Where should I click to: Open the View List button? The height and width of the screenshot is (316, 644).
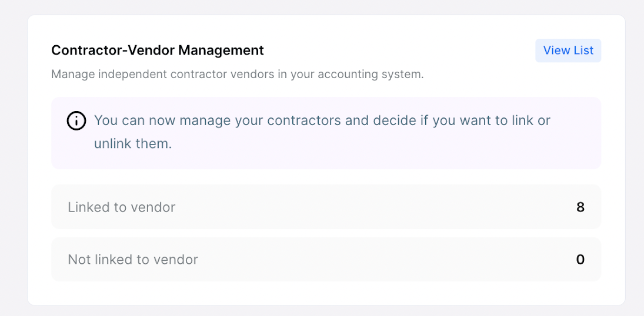click(568, 51)
